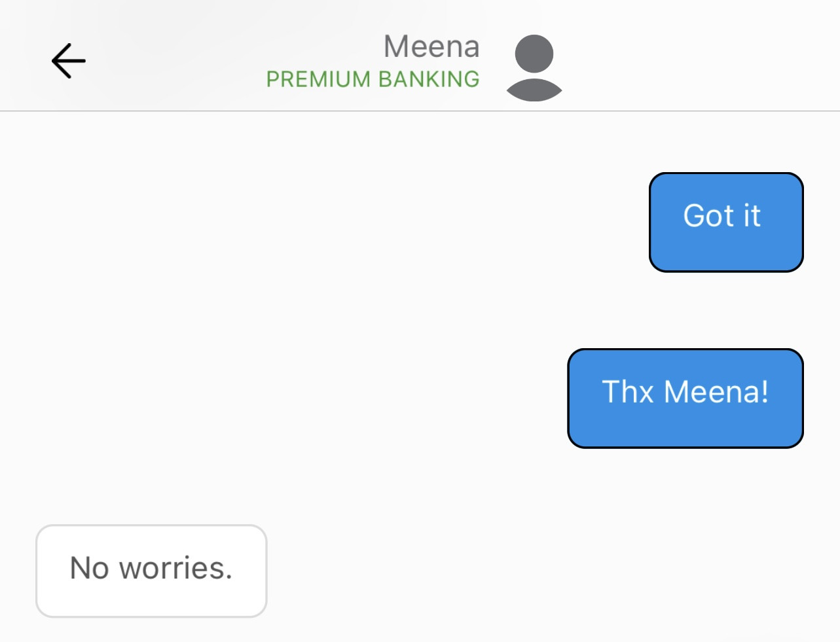Select the "Got it" message bubble
Viewport: 840px width, 642px height.
[726, 222]
